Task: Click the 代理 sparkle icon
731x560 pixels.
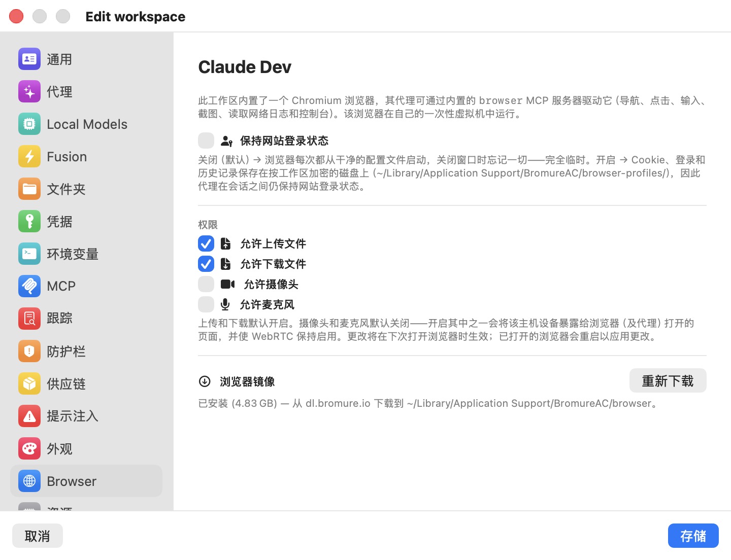Action: (29, 92)
